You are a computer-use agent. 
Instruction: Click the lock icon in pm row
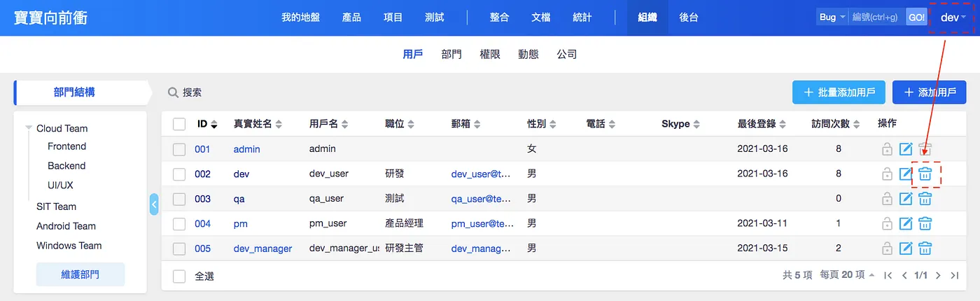[887, 224]
